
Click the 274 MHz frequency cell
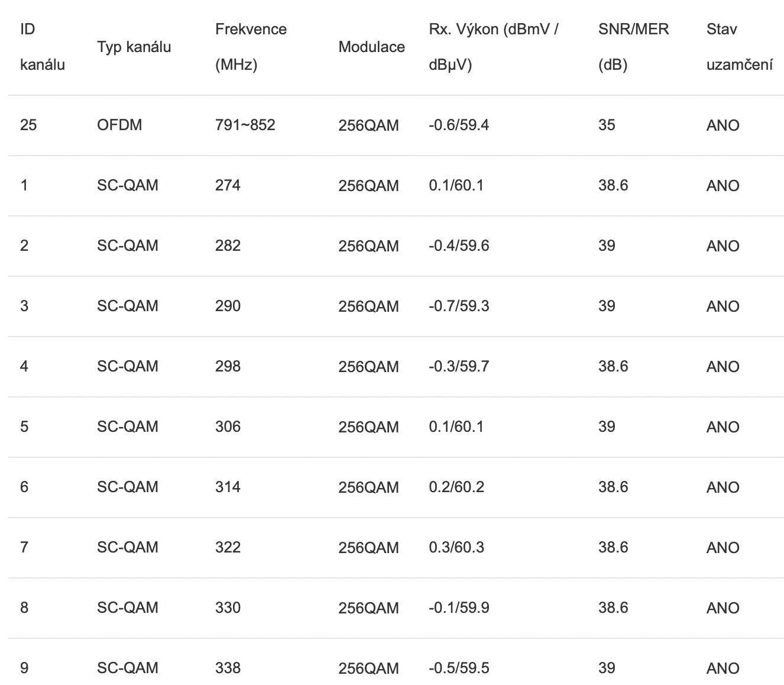(x=228, y=185)
